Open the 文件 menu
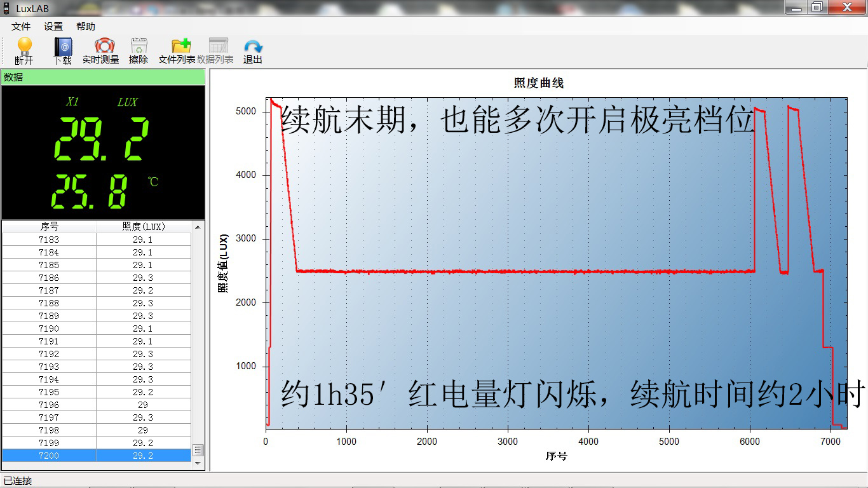The height and width of the screenshot is (488, 868). [x=21, y=27]
